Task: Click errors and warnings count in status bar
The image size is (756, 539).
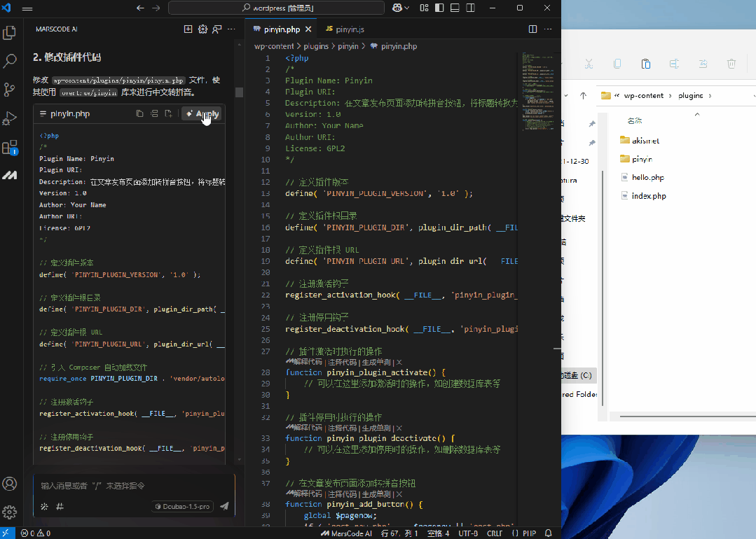Action: [x=36, y=533]
